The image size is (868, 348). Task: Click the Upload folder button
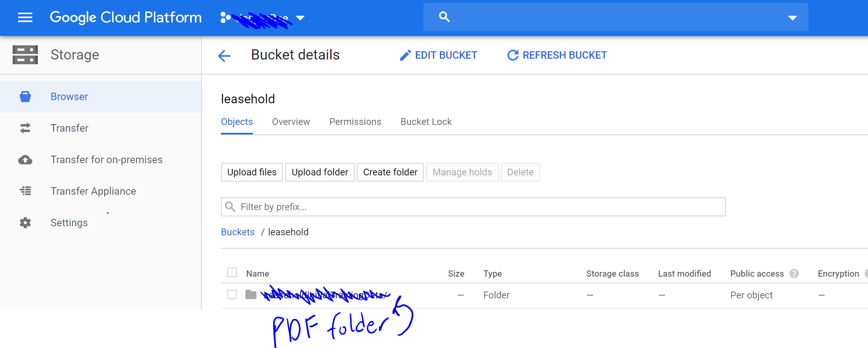point(320,172)
